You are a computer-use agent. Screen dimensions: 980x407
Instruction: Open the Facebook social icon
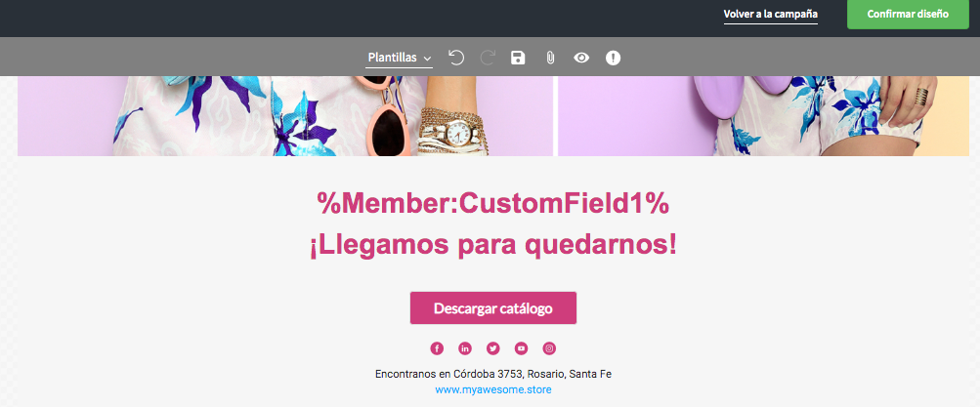point(437,348)
